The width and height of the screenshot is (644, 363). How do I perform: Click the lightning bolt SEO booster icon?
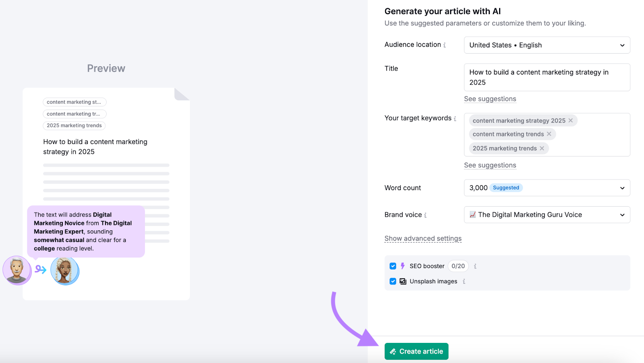click(x=403, y=266)
